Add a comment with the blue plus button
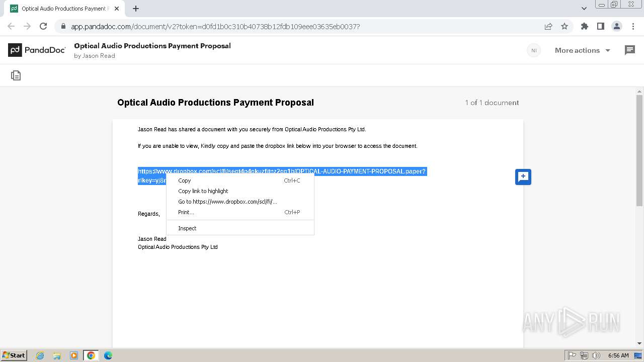Screen dimensions: 644x362 523,176
